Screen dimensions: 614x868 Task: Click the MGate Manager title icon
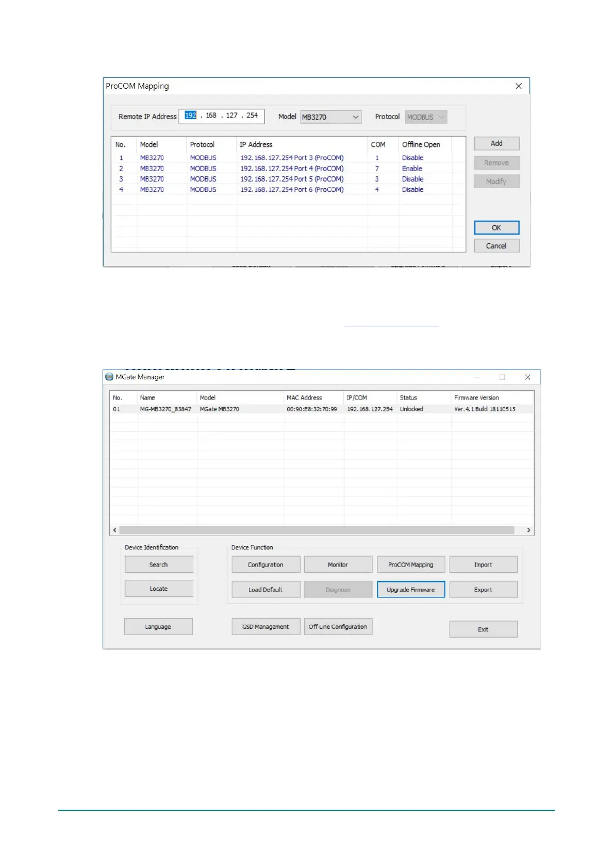coord(109,377)
